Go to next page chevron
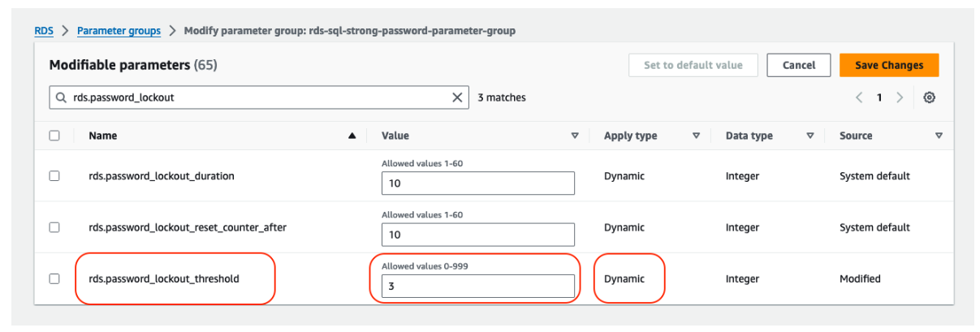Image resolution: width=980 pixels, height=332 pixels. point(899,97)
